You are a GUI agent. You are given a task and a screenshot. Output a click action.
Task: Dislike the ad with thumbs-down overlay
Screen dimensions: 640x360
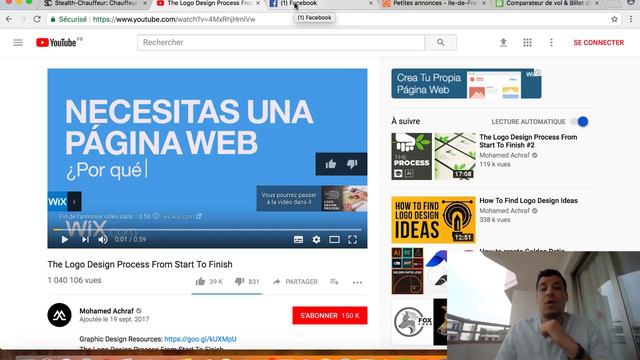(x=352, y=164)
